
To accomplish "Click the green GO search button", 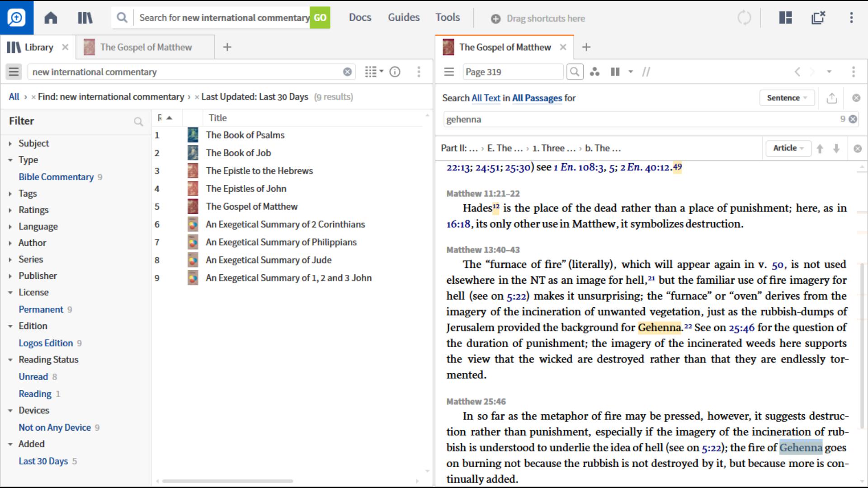I will [321, 18].
